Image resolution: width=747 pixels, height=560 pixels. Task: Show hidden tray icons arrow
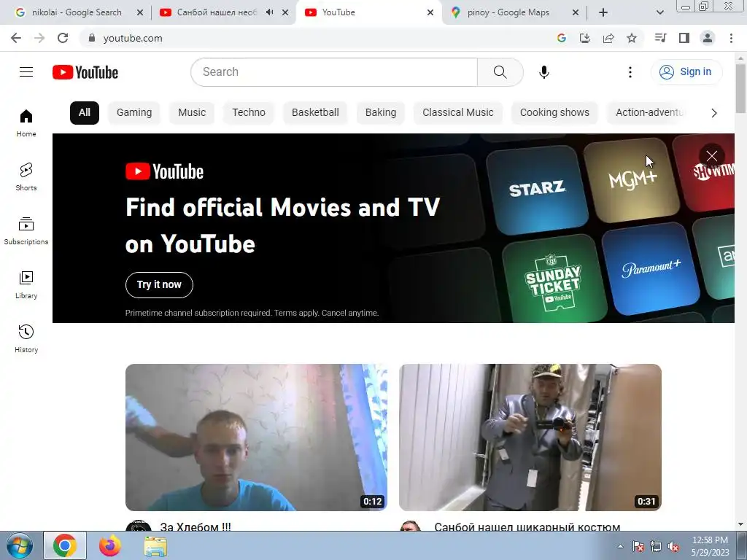[620, 546]
